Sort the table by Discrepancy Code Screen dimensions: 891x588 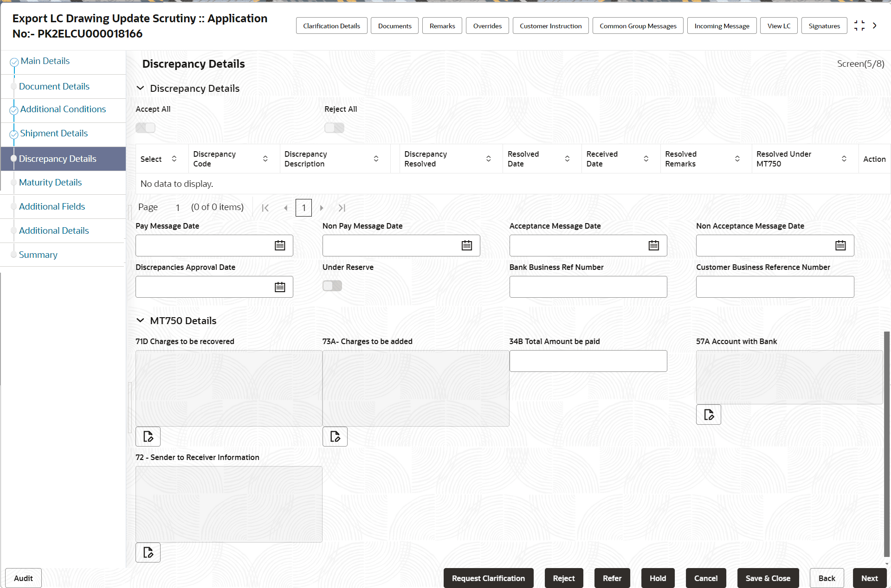265,158
